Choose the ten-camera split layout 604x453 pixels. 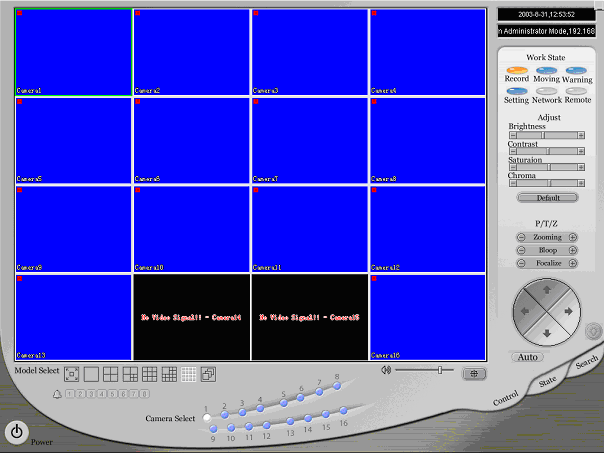169,374
